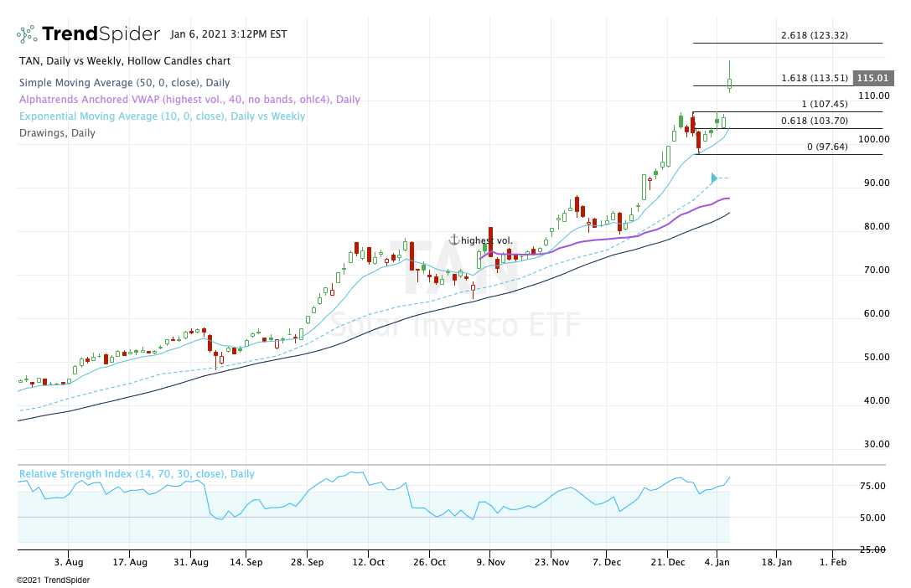Click the current price tag 115.01

pos(872,78)
